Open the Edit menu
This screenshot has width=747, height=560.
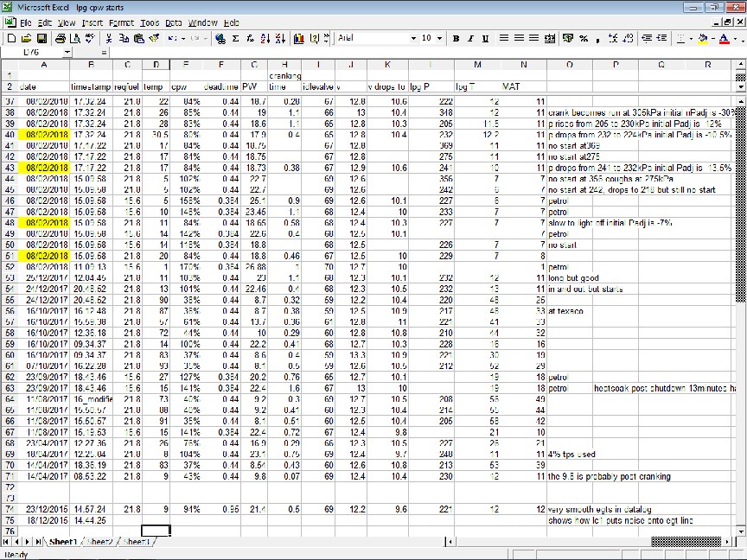(45, 22)
